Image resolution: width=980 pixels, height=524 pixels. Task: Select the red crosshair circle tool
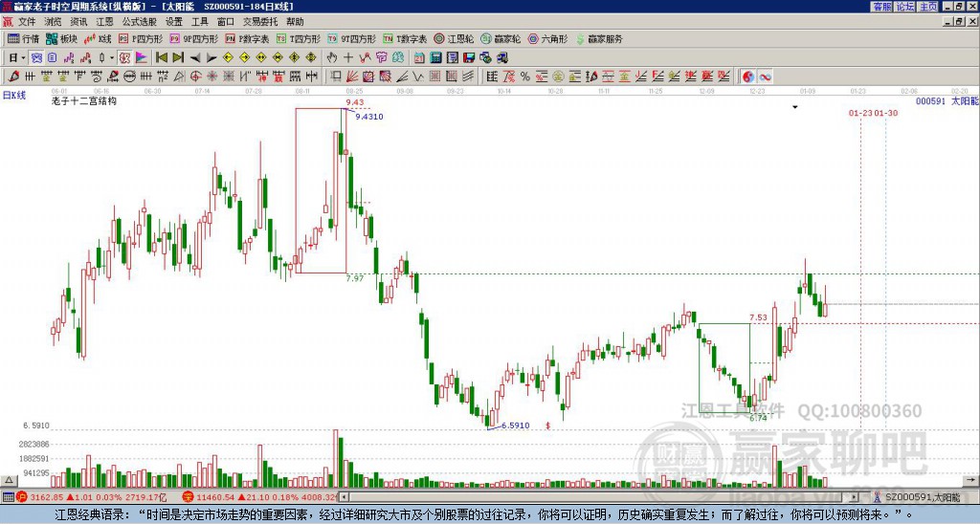coord(195,76)
